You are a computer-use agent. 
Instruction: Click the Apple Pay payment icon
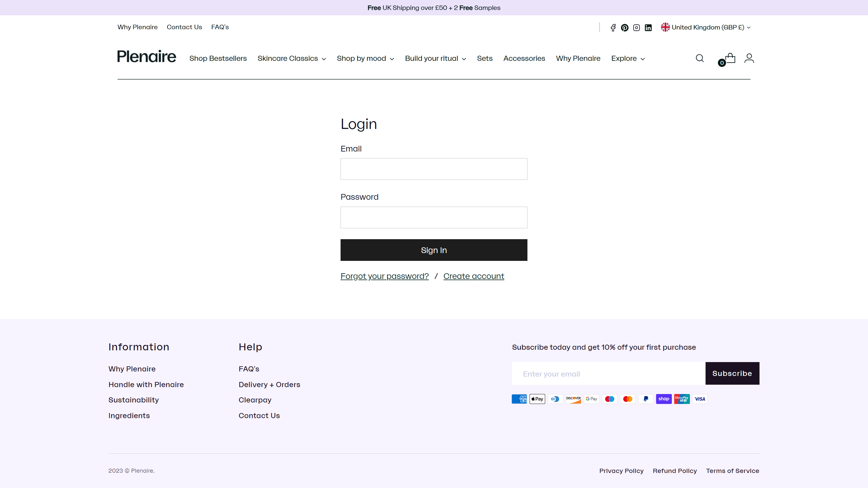click(x=537, y=399)
